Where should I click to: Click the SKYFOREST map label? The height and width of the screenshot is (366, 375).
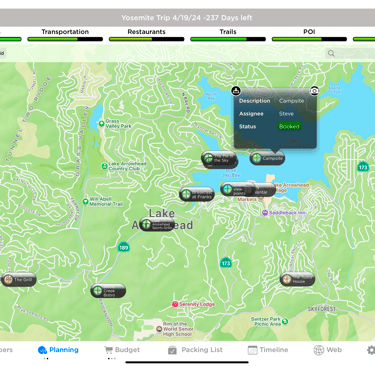click(321, 309)
